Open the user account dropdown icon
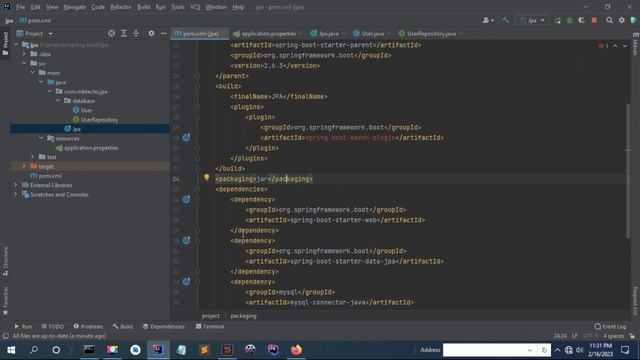This screenshot has width=640, height=360. 488,20
